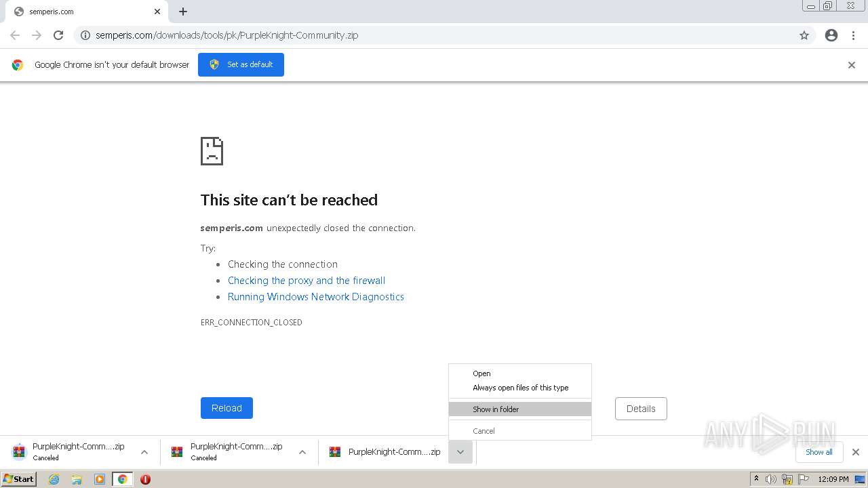Viewport: 868px width, 488px height.
Task: Click the This site can't be reached heading
Action: (x=289, y=200)
